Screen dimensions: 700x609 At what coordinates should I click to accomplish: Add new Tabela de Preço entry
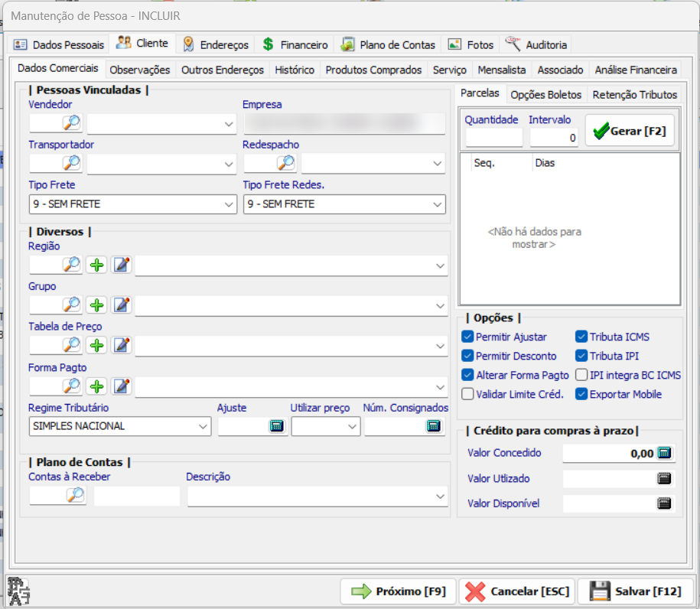97,345
